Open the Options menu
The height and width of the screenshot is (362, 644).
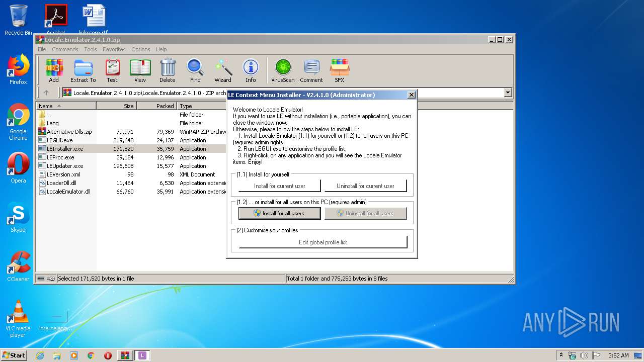(141, 49)
